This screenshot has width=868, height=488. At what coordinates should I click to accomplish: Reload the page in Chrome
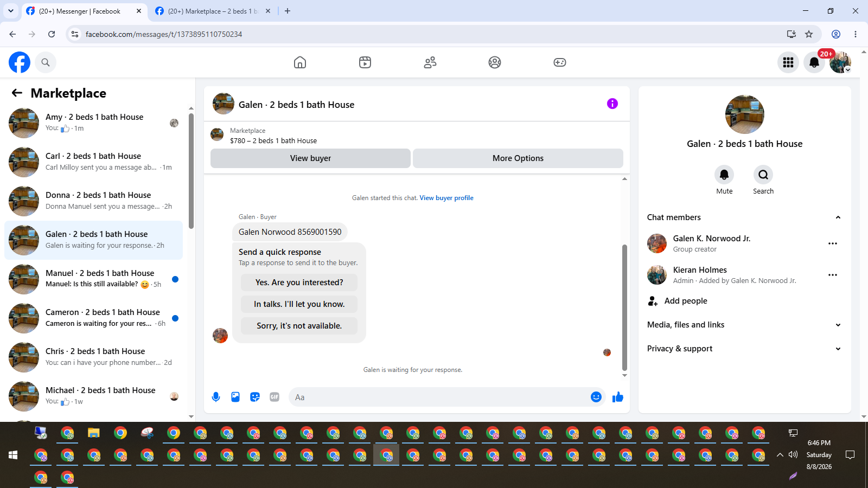[x=52, y=34]
